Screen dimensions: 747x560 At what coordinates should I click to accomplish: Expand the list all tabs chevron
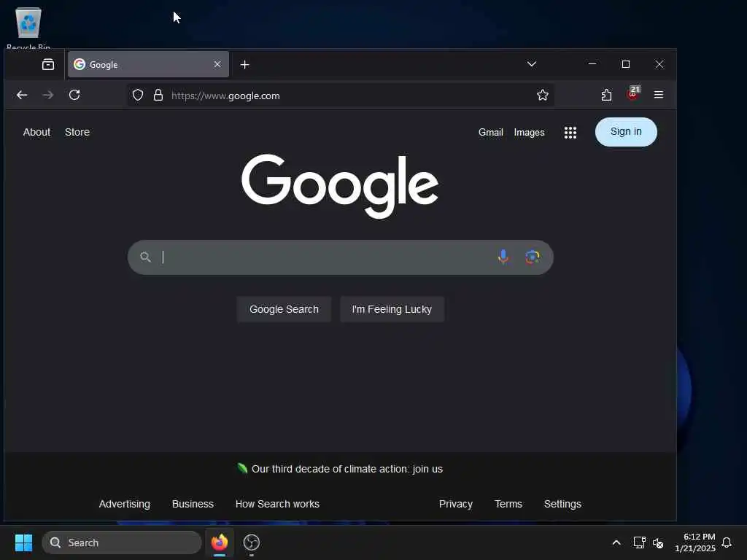532,64
